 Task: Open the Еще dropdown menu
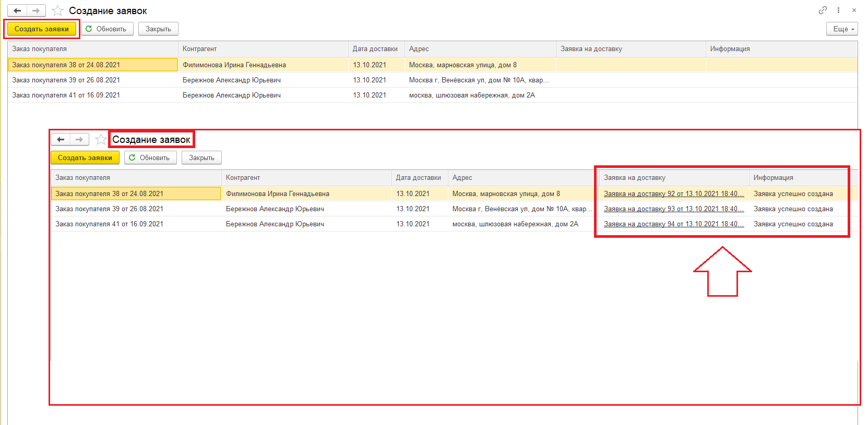click(842, 29)
